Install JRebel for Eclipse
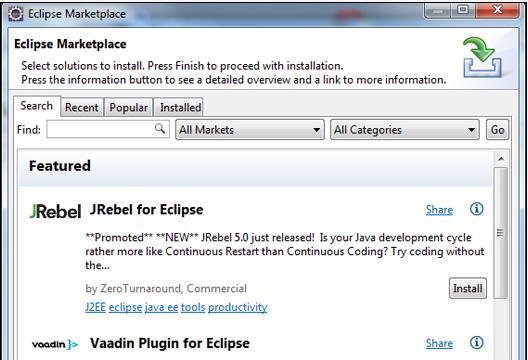This screenshot has width=528, height=360. pos(468,288)
